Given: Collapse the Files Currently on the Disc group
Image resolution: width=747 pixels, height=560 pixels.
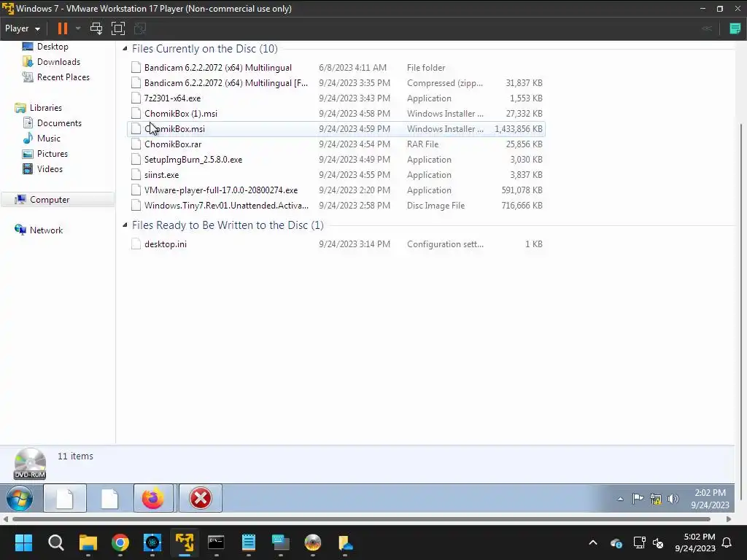Looking at the screenshot, I should [x=125, y=49].
